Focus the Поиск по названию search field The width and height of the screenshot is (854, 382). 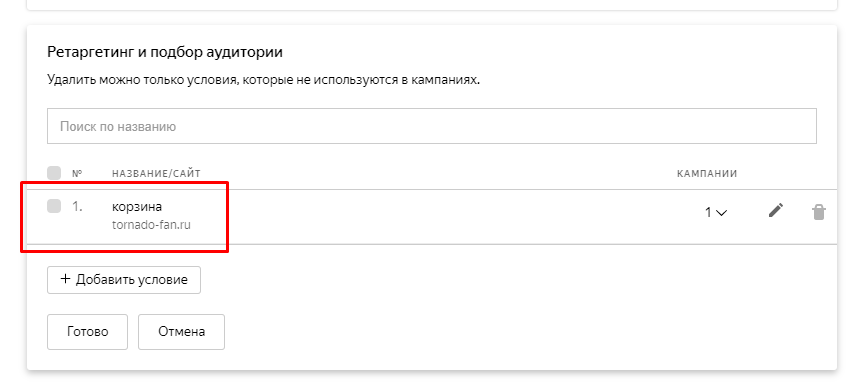431,126
